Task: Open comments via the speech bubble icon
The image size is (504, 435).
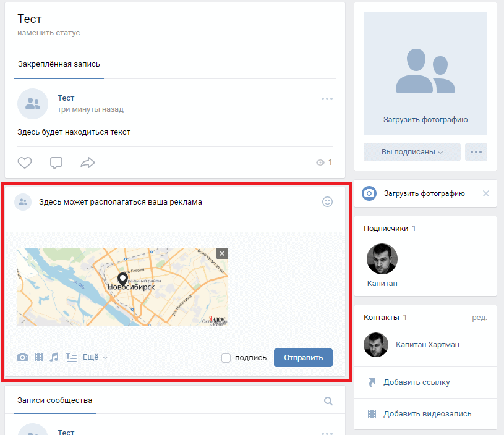Action: tap(56, 163)
